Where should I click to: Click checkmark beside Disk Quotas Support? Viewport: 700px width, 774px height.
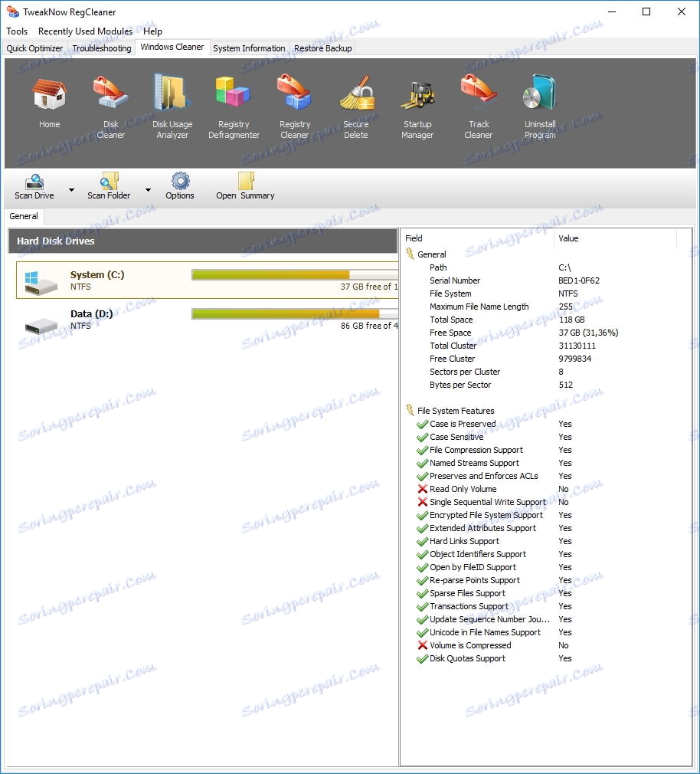tap(422, 658)
